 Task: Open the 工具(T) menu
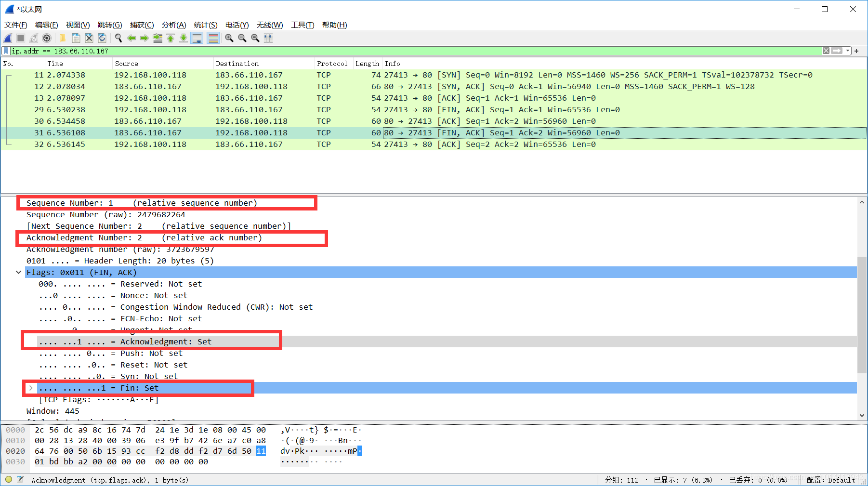pos(302,25)
